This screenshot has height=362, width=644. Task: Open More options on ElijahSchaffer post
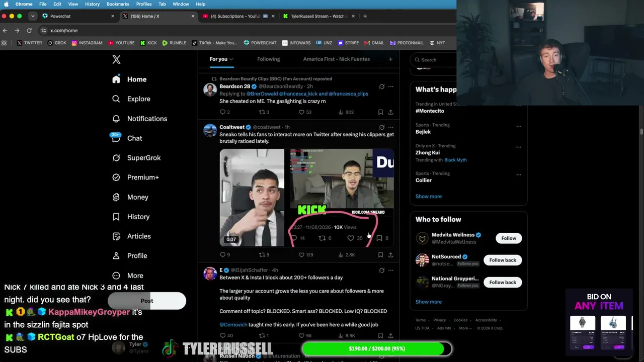pos(390,270)
